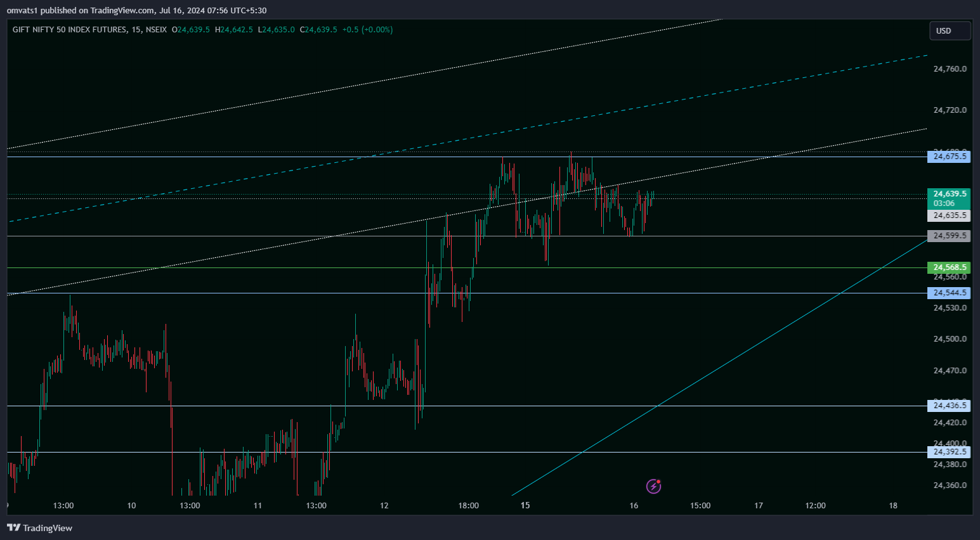
Task: Click the 24,360.0 price axis value
Action: (x=950, y=485)
